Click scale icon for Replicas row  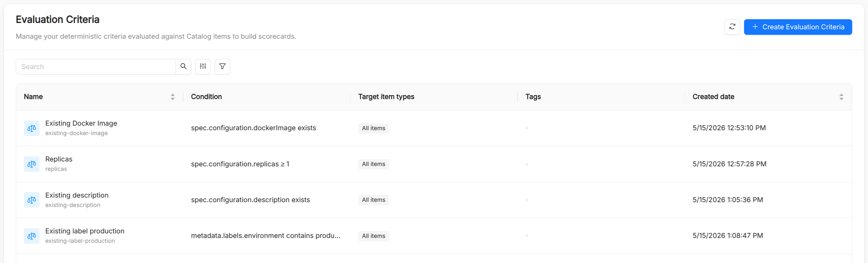32,164
